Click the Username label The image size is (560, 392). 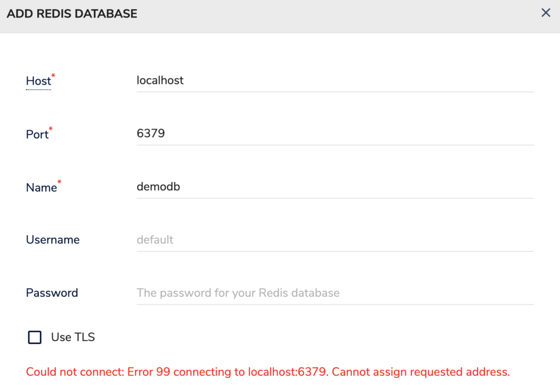pyautogui.click(x=52, y=239)
